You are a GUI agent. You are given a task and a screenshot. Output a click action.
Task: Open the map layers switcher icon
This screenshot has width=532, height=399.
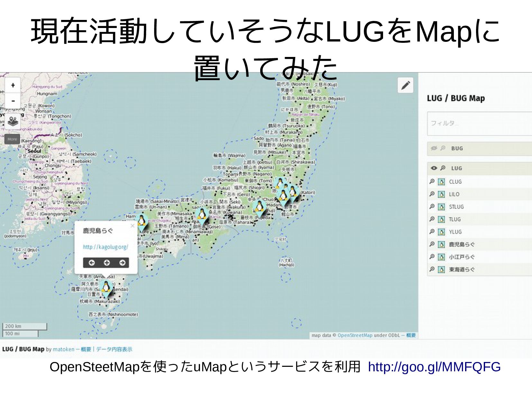pyautogui.click(x=13, y=121)
